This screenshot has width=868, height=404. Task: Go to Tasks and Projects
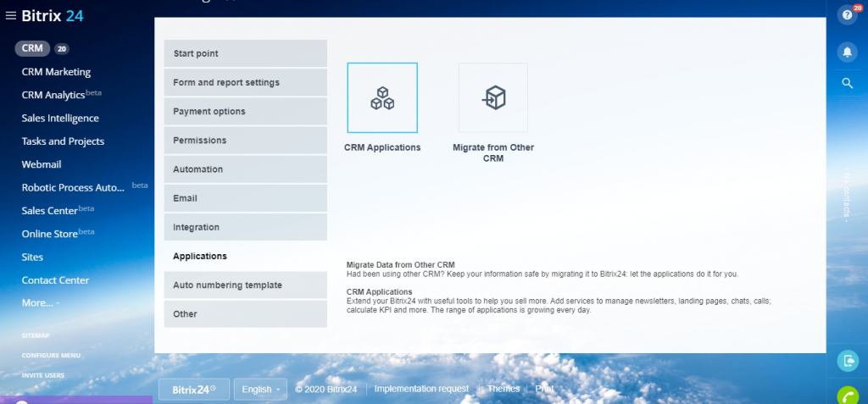[x=63, y=141]
